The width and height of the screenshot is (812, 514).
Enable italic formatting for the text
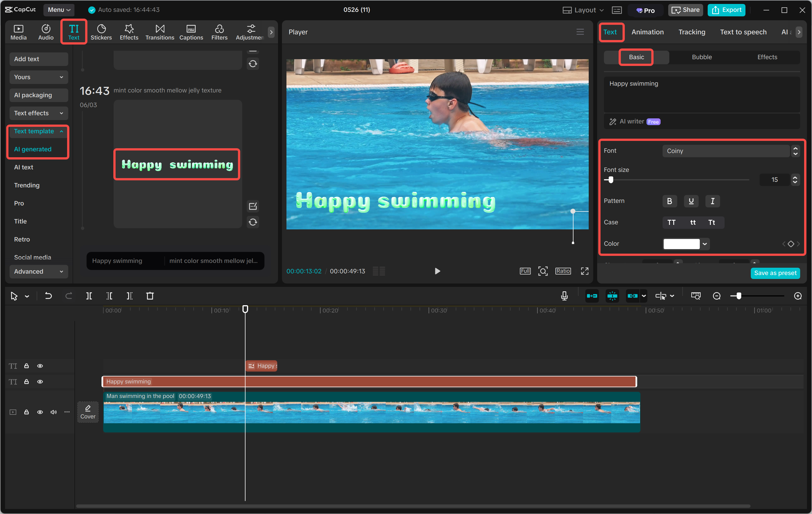pos(712,201)
